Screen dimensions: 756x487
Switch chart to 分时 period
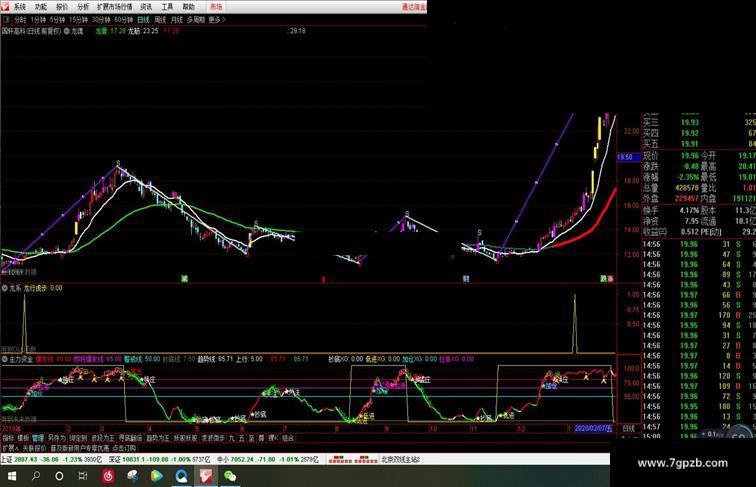20,20
